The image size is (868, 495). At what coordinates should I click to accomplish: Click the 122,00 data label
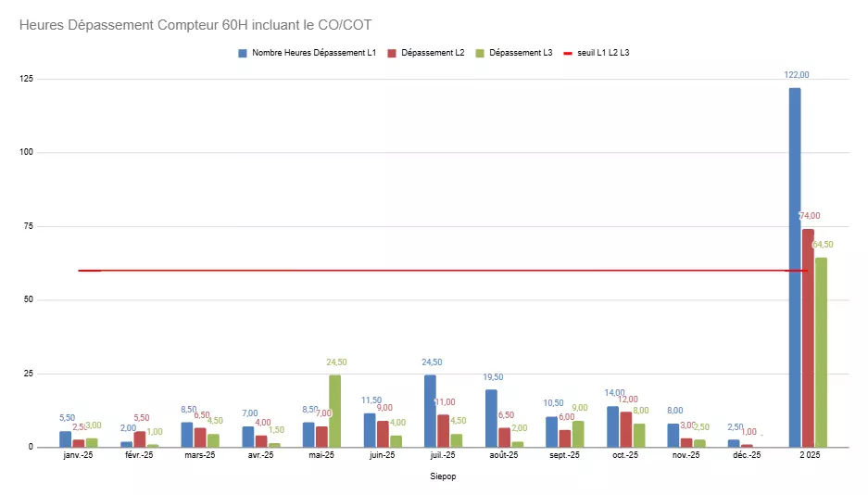coord(796,75)
